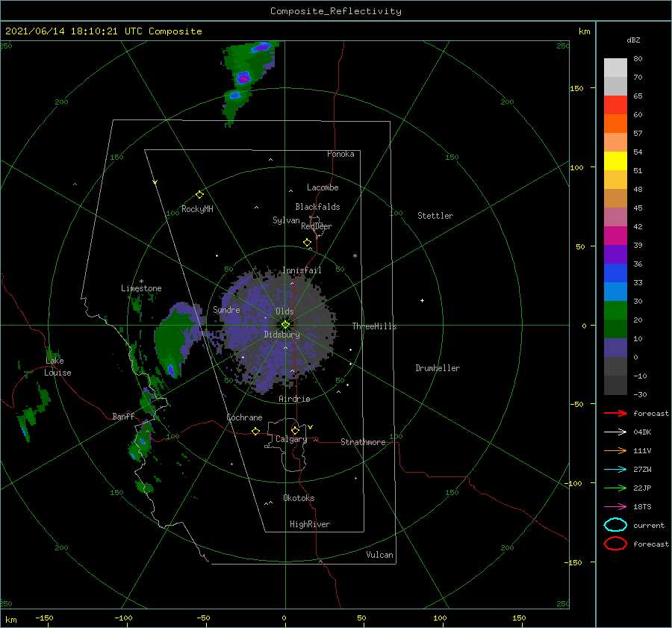Click the Lake Louise label
The image size is (672, 628).
click(57, 367)
